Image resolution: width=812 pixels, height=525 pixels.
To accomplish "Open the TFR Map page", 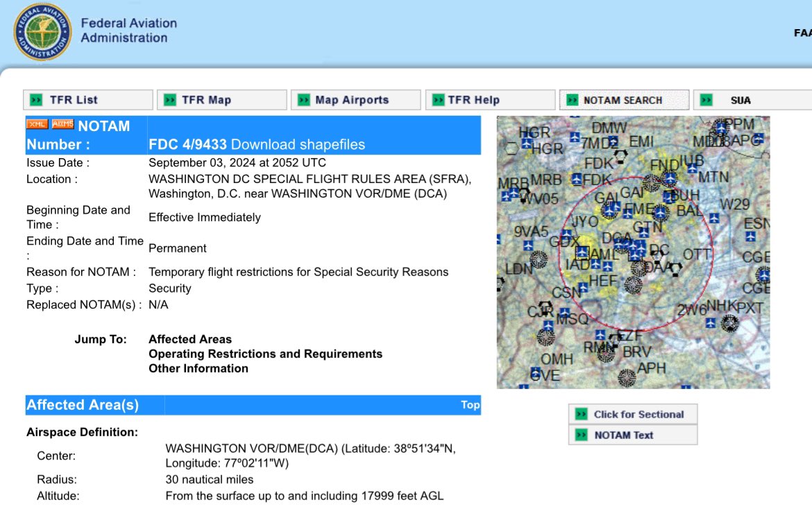I will [221, 99].
